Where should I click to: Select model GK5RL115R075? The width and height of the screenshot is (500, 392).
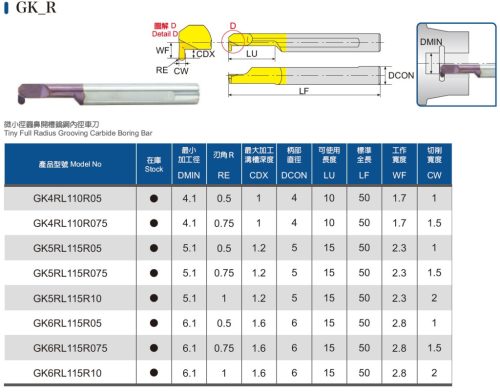tap(70, 273)
